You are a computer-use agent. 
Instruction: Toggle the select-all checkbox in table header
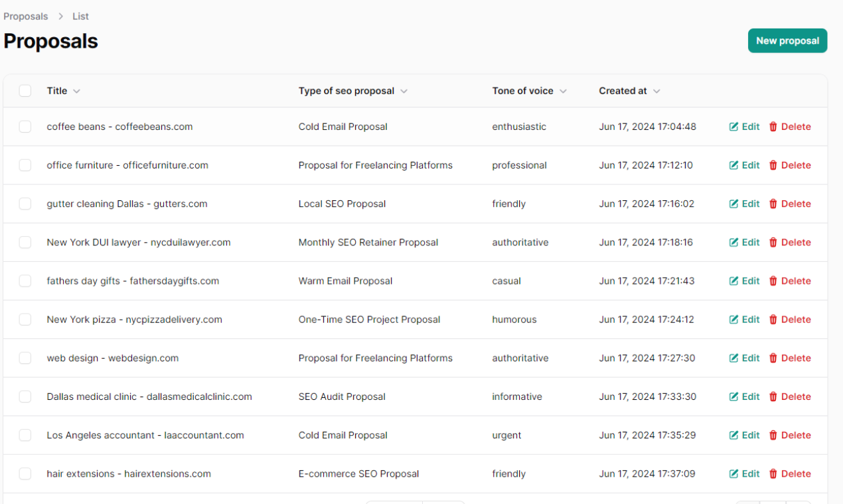(x=25, y=91)
